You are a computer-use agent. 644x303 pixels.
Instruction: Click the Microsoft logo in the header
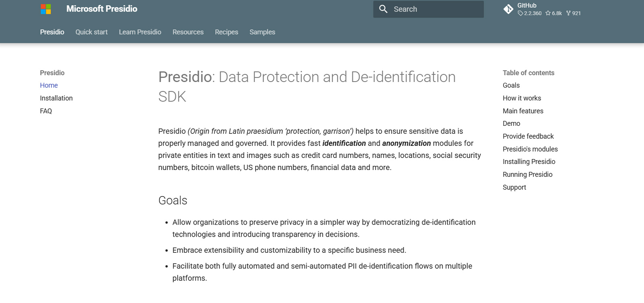click(x=45, y=8)
